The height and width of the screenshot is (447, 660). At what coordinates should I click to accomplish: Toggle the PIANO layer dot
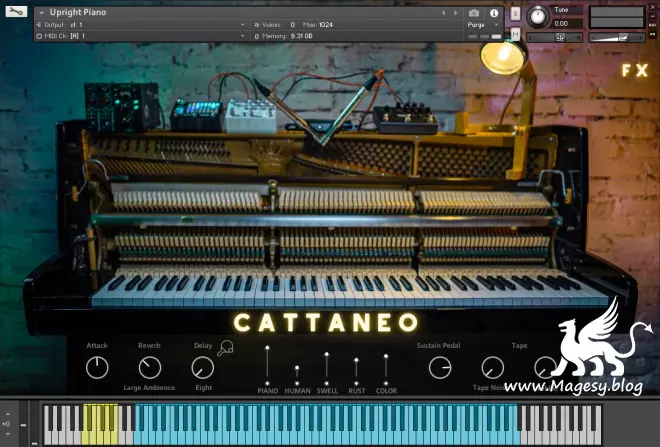click(267, 383)
